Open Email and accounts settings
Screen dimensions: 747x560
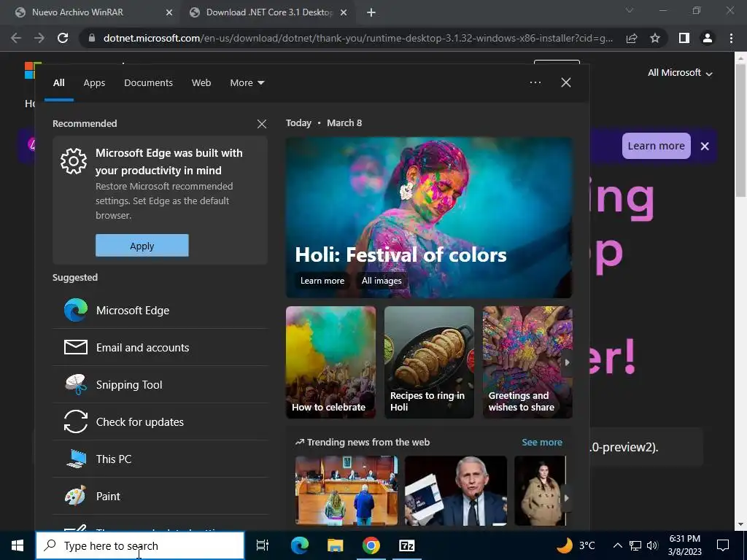coord(160,348)
